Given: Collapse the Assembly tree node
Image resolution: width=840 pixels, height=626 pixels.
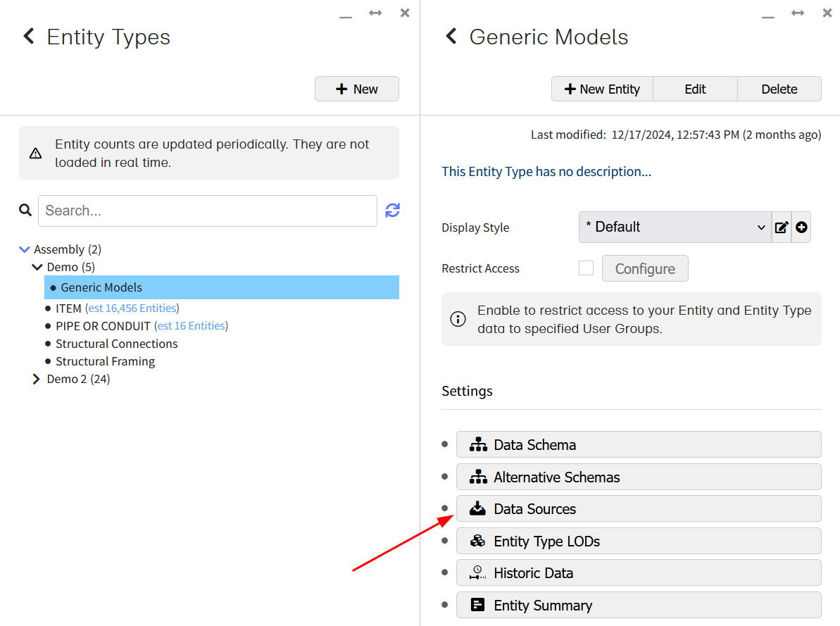Looking at the screenshot, I should 25,249.
